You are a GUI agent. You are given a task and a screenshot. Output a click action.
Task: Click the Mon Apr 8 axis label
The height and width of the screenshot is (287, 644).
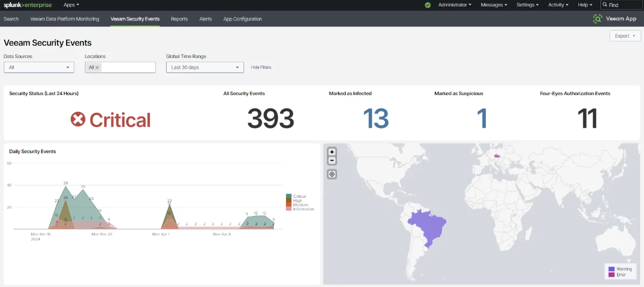pos(222,234)
